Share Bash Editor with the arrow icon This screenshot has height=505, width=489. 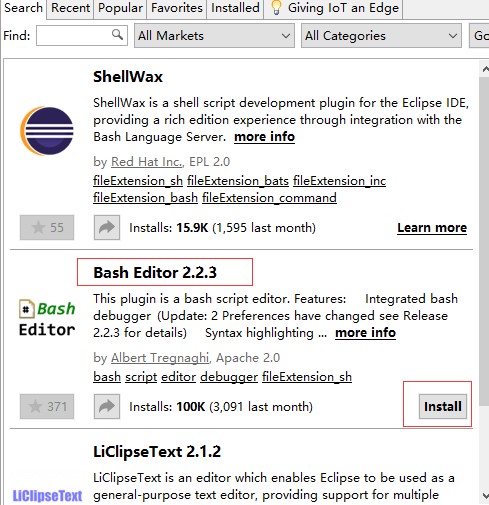point(107,407)
